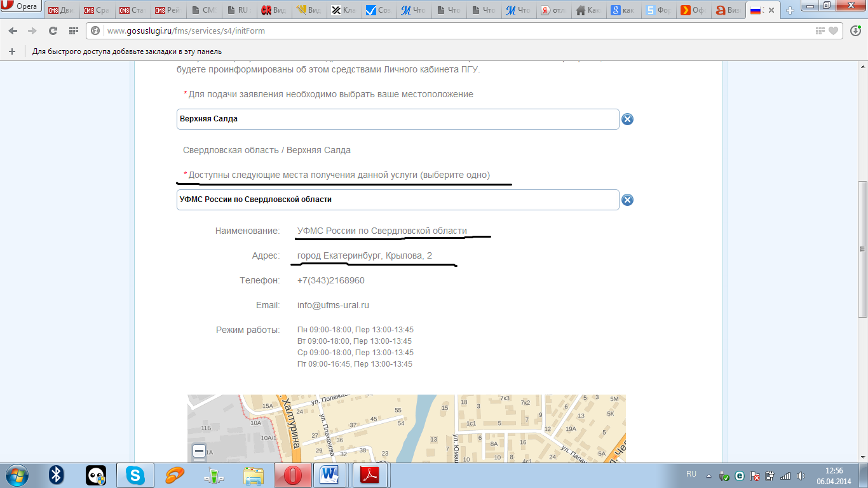Switch to the Яндекс 'отл' tab
868x488 pixels.
tap(553, 11)
